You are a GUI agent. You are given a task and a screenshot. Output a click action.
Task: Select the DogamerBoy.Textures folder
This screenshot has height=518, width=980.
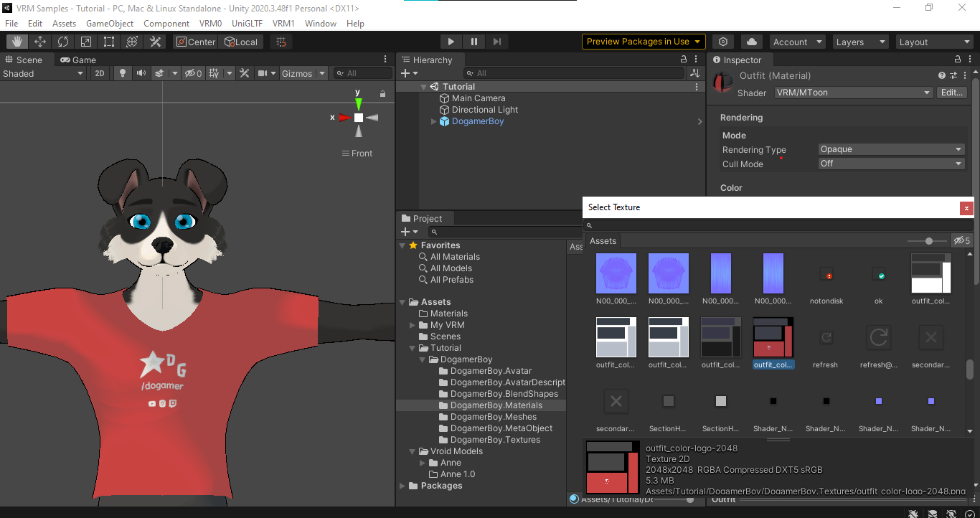[495, 440]
